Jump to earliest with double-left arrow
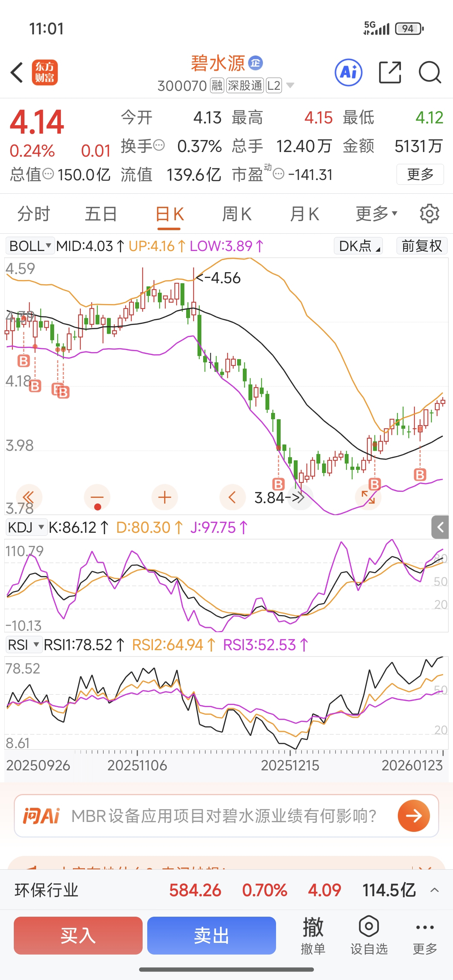The width and height of the screenshot is (453, 980). (x=29, y=497)
